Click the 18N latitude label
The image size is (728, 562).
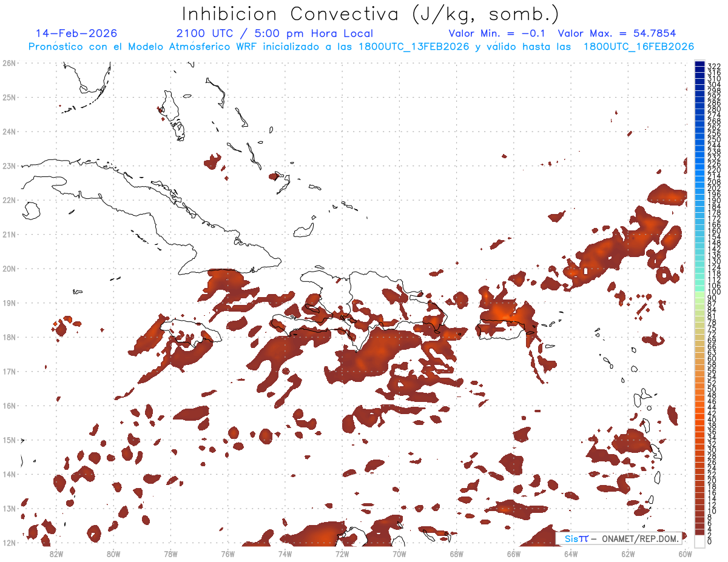click(x=8, y=336)
